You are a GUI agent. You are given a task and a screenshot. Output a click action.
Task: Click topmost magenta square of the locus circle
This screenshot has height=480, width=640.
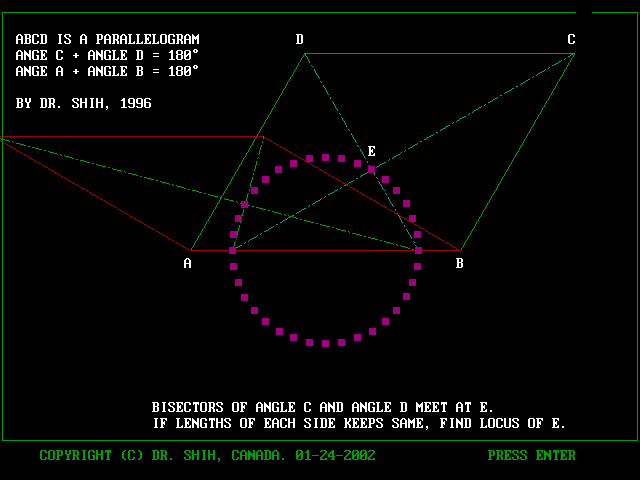325,158
